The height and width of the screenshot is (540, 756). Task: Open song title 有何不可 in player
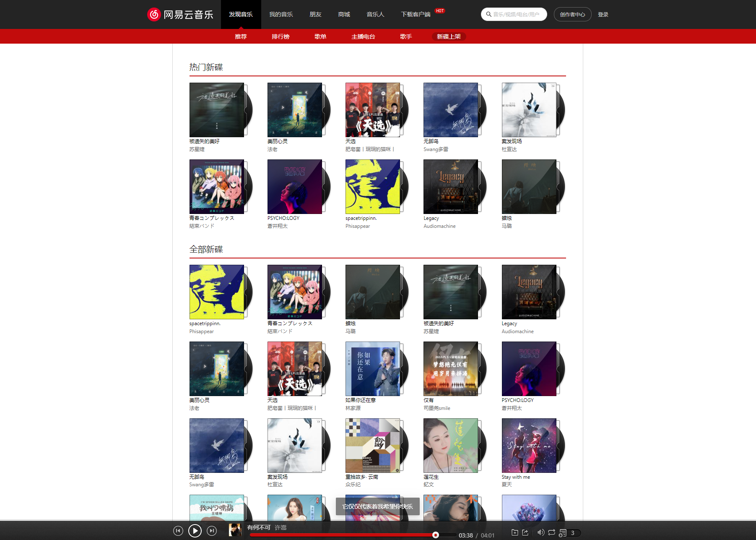point(259,527)
